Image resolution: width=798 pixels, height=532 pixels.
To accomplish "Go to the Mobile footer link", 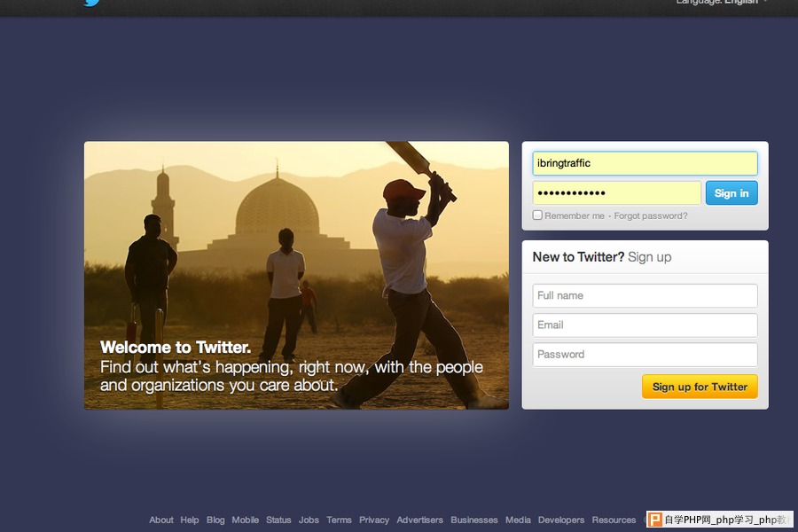I will tap(246, 520).
